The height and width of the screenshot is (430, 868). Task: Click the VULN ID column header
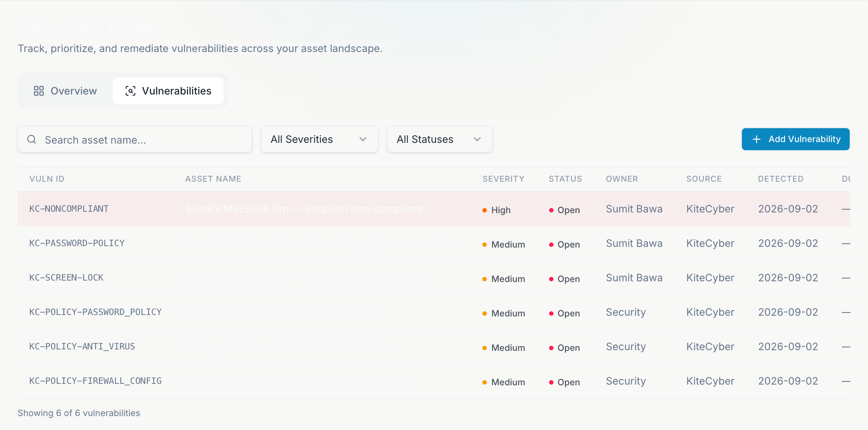click(47, 179)
